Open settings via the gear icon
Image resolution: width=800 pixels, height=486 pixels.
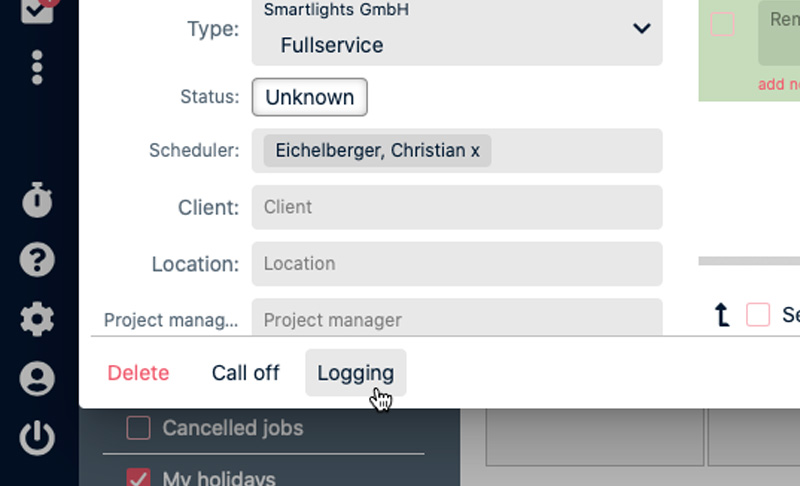[x=37, y=319]
